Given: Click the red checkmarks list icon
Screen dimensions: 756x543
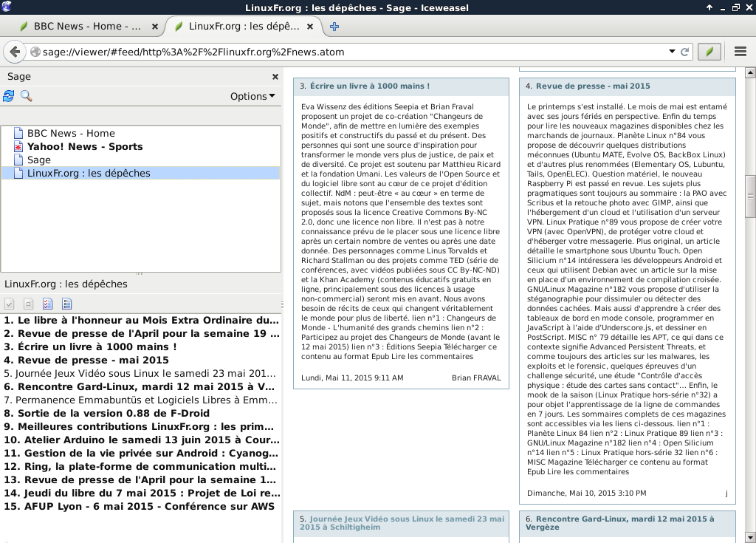Looking at the screenshot, I should click(x=47, y=304).
